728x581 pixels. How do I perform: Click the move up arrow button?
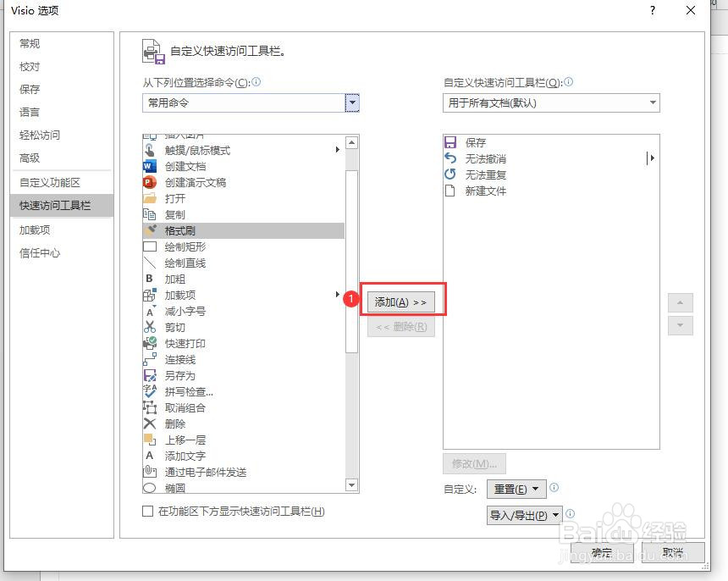click(681, 303)
